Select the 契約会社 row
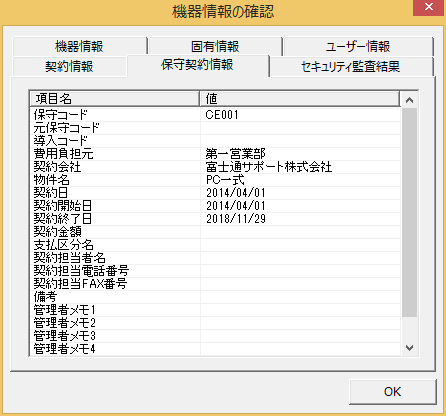Viewport: 446px width, 416px height. point(215,167)
